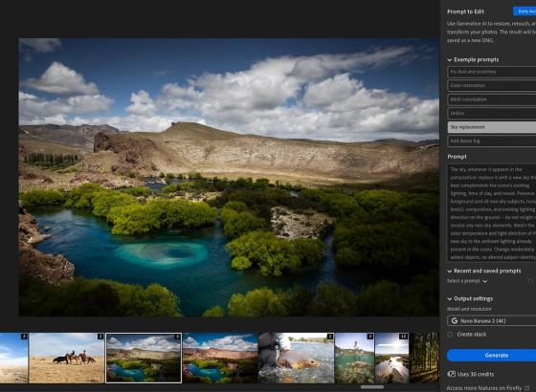The height and width of the screenshot is (392, 536).
Task: Select the forest trees filmstrip thumbnail
Action: (x=424, y=358)
